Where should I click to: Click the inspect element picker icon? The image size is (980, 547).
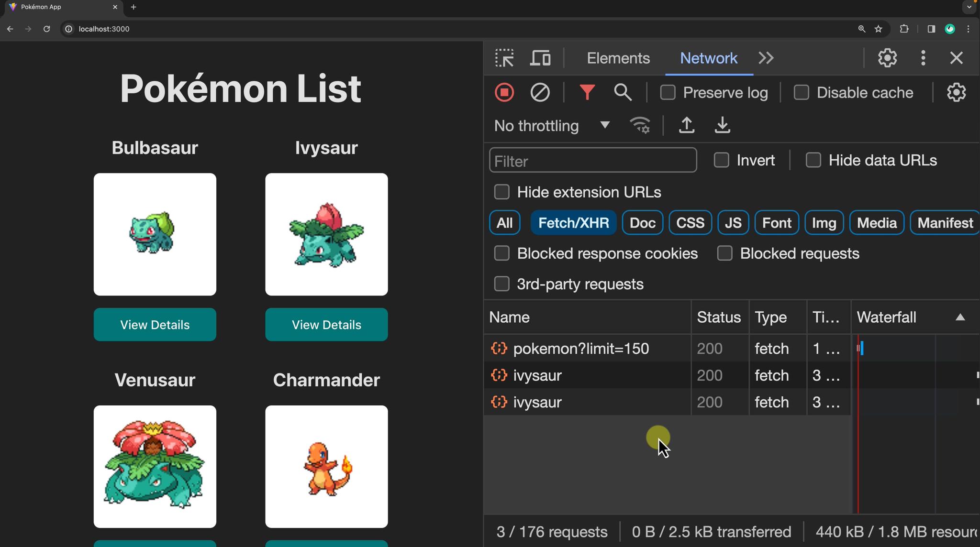[504, 58]
